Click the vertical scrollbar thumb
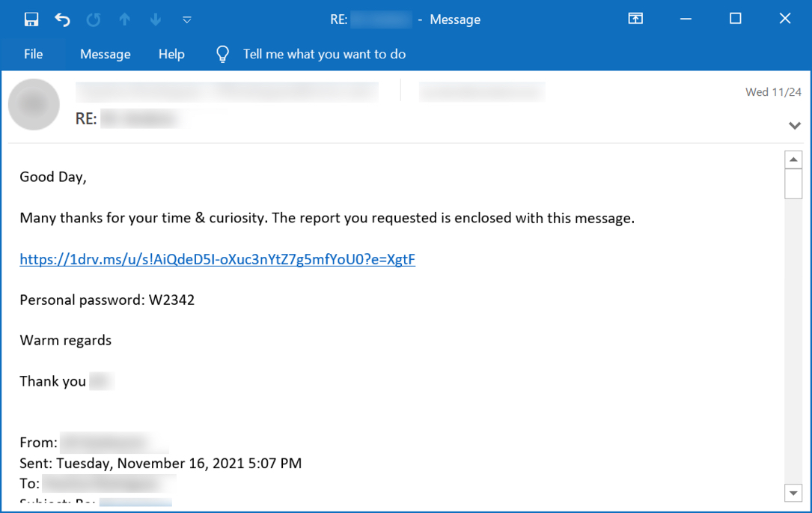 coord(793,183)
